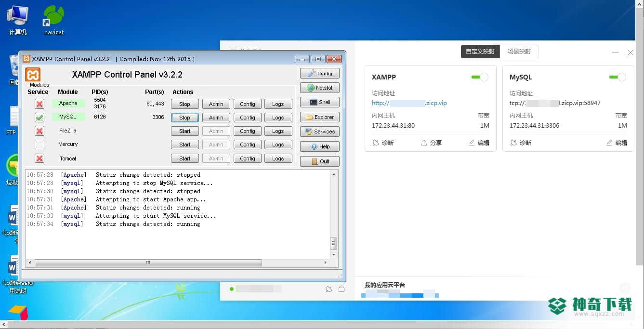Click the orange XAMPP logo above Modules
Screen dimensions: 644x329
[x=33, y=75]
